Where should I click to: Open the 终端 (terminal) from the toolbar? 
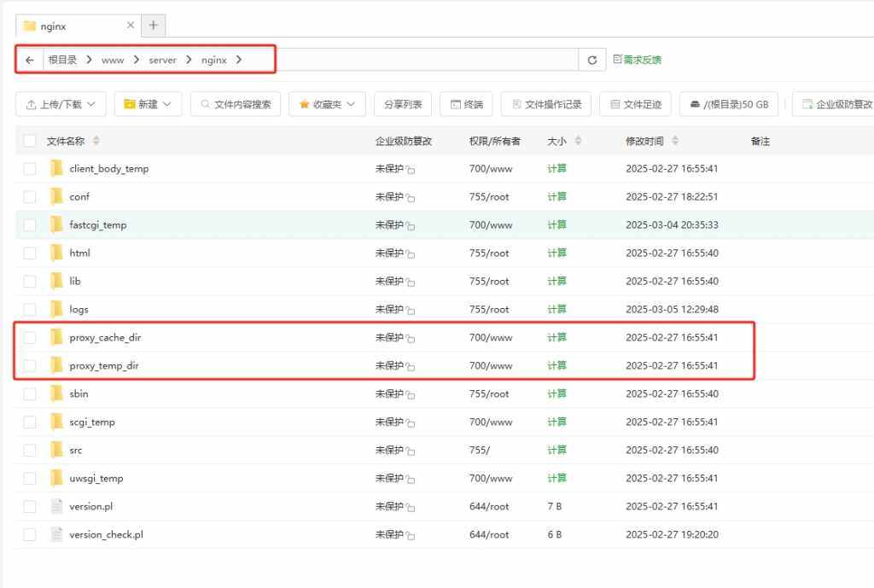click(466, 104)
